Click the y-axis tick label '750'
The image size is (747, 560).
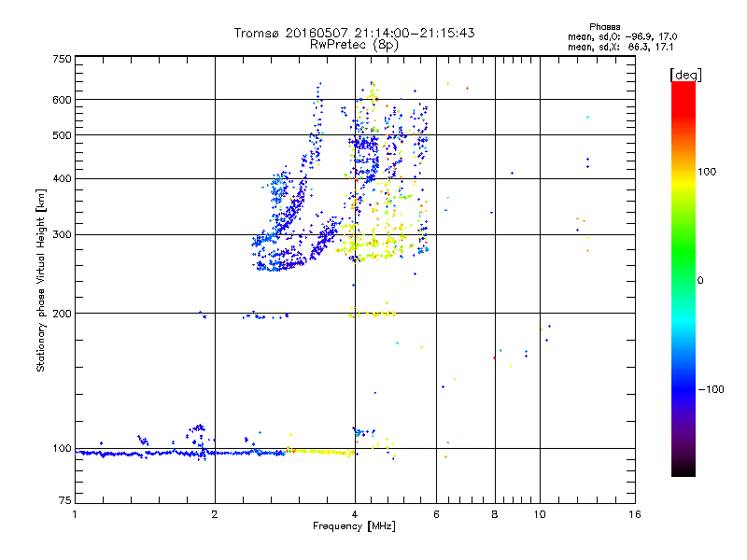point(63,59)
